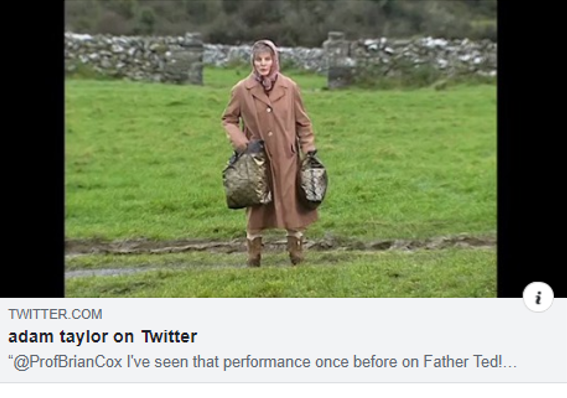The width and height of the screenshot is (567, 398).
Task: Click the TWITTER.COM source label
Action: (x=55, y=314)
